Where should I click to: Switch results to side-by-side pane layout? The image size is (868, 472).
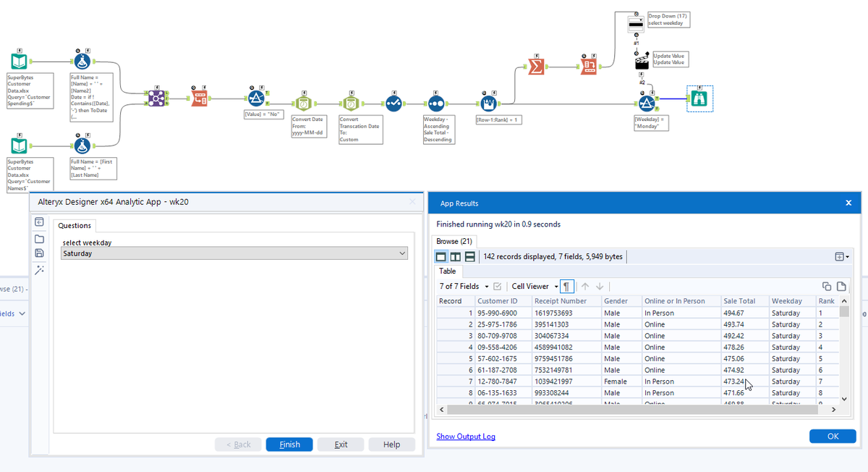pyautogui.click(x=455, y=257)
